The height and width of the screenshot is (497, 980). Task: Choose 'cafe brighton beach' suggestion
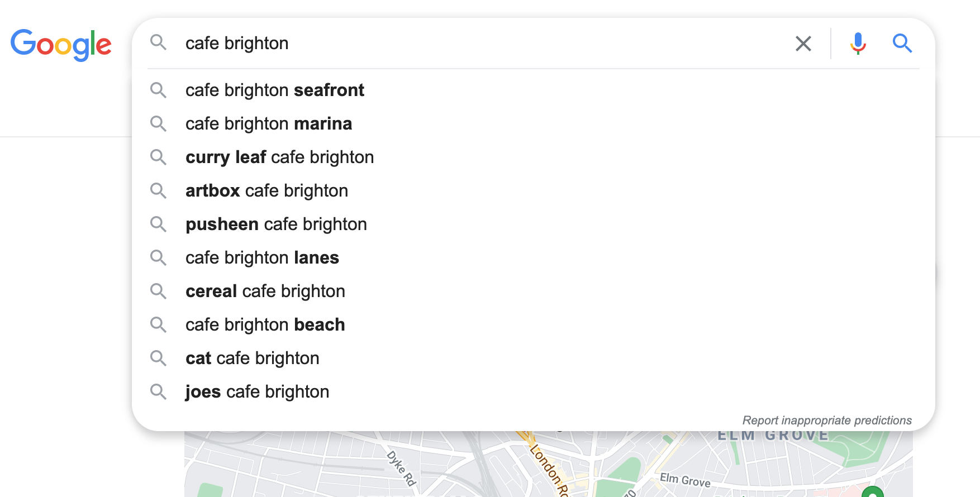click(x=265, y=325)
